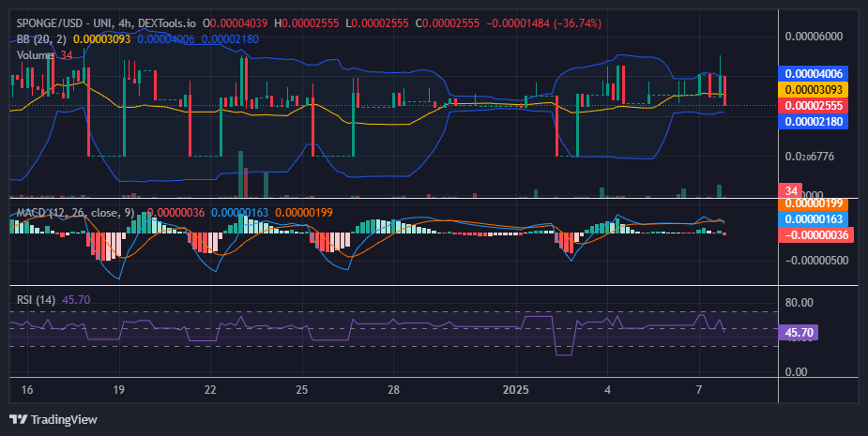868x436 pixels.
Task: Click the MACD legend value 0.00000163
Action: click(x=239, y=213)
